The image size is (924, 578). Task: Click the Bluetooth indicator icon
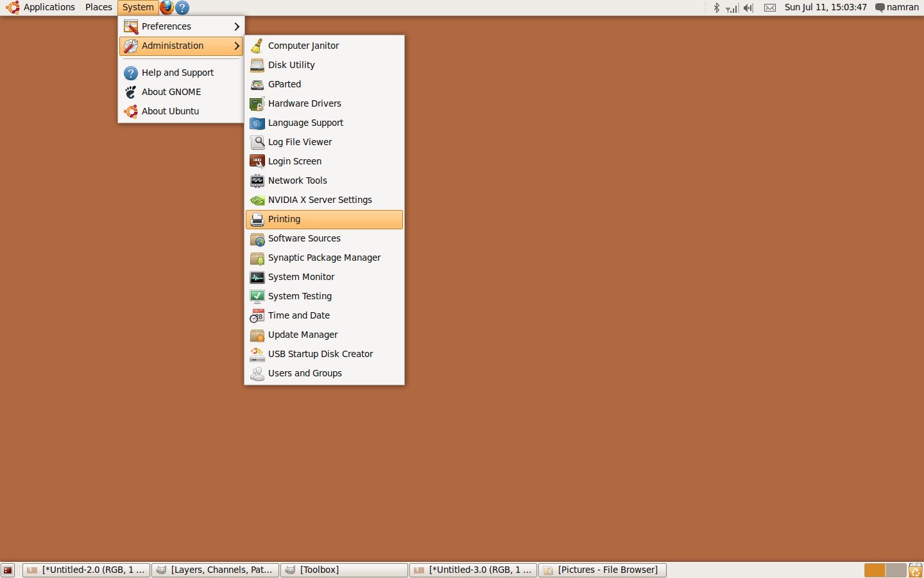(x=716, y=8)
